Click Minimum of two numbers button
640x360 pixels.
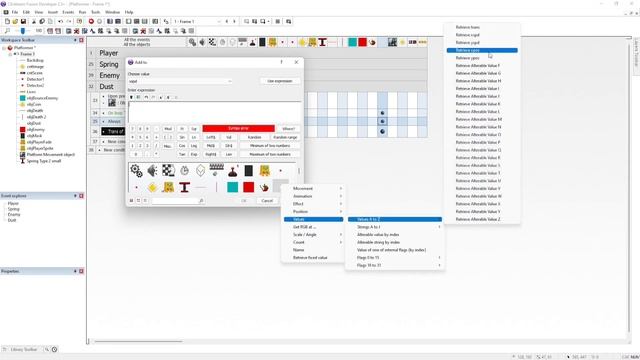tap(270, 146)
